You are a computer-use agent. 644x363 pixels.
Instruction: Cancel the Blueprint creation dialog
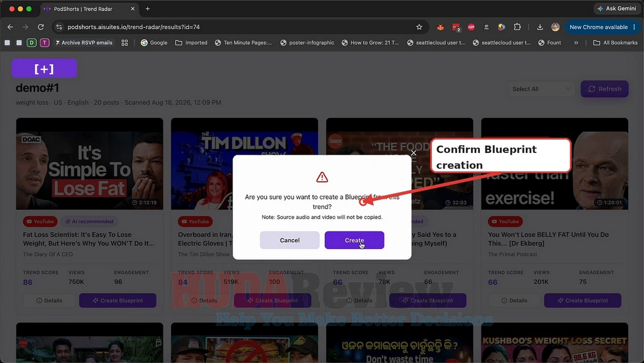coord(289,240)
